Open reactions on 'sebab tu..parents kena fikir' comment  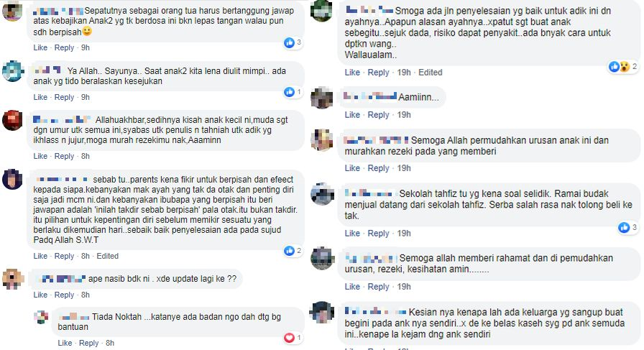point(293,251)
